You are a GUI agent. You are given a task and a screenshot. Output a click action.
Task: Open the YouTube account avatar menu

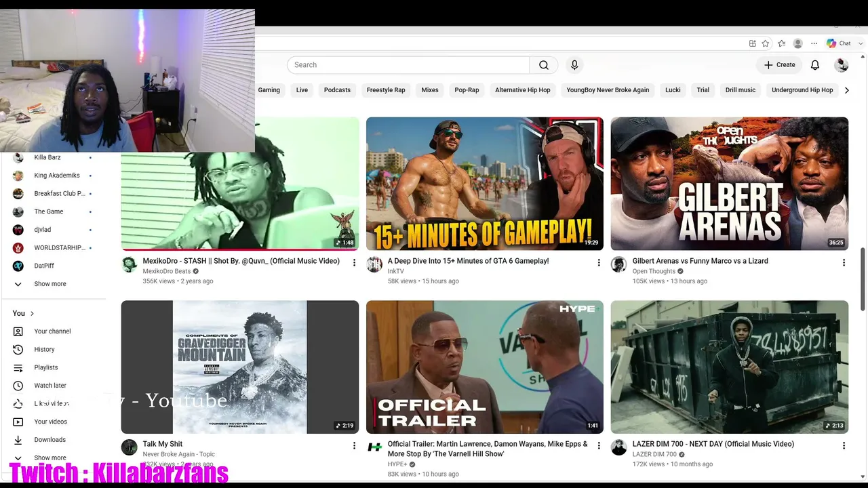pyautogui.click(x=842, y=65)
